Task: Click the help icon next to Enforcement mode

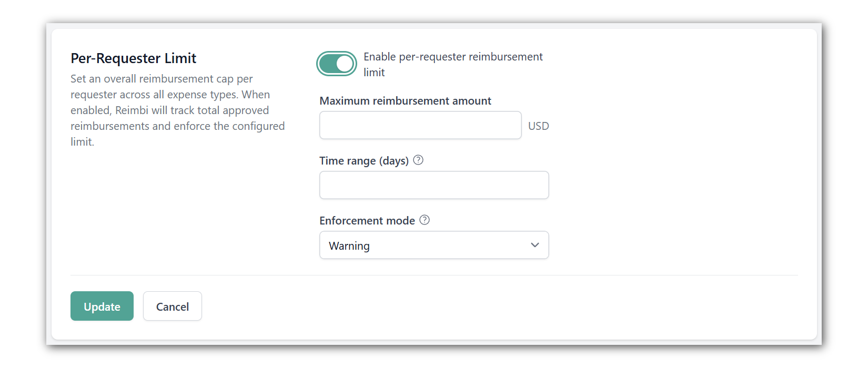Action: tap(425, 220)
